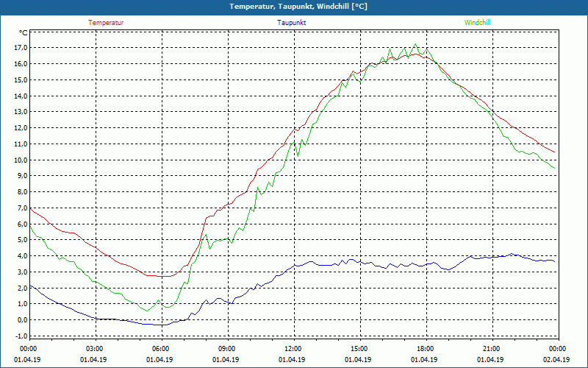Click the -1,0 y-axis value
The height and width of the screenshot is (368, 588).
21,336
